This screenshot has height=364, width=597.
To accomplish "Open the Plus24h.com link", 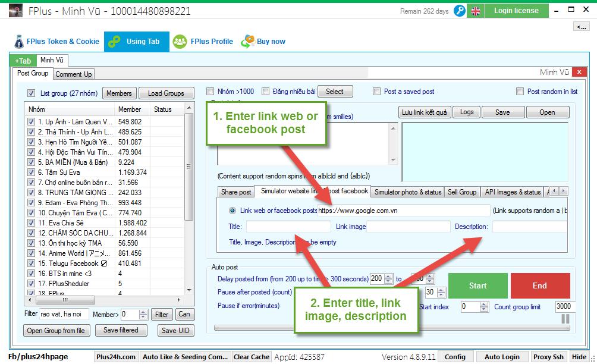I will [116, 357].
